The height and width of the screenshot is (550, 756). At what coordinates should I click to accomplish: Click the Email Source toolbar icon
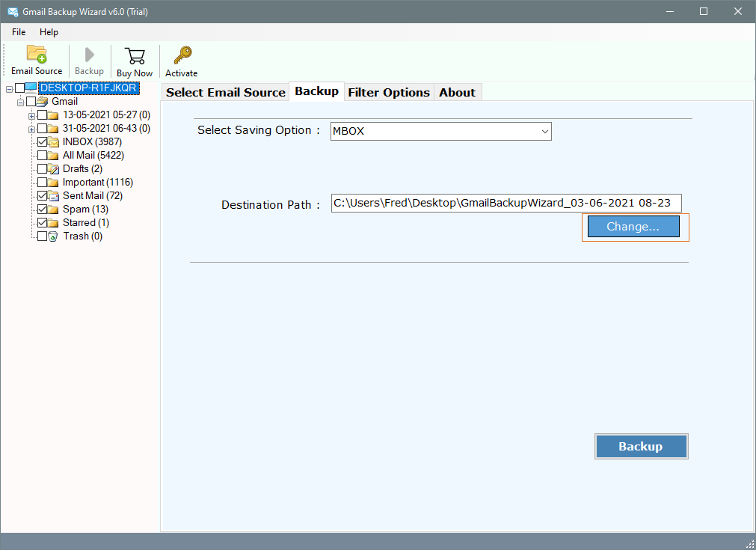[x=37, y=55]
